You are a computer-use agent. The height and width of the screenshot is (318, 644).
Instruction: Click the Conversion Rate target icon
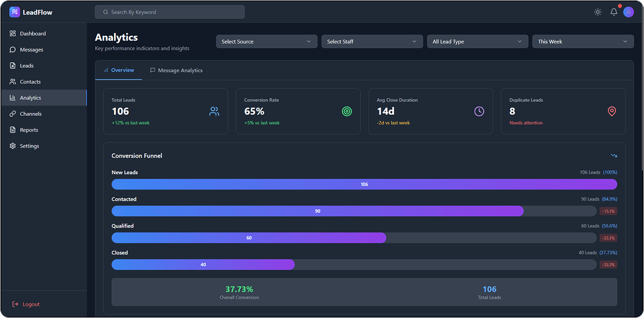coord(347,112)
